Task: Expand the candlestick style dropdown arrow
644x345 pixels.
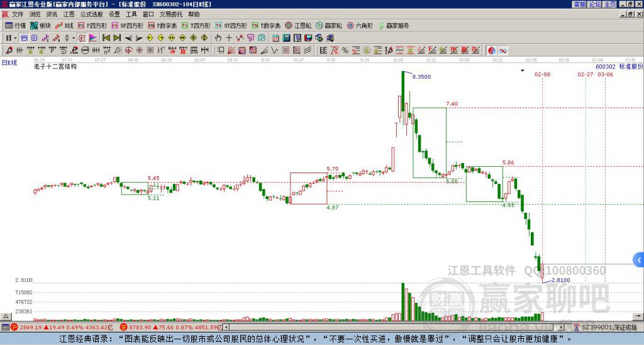Action: click(74, 38)
